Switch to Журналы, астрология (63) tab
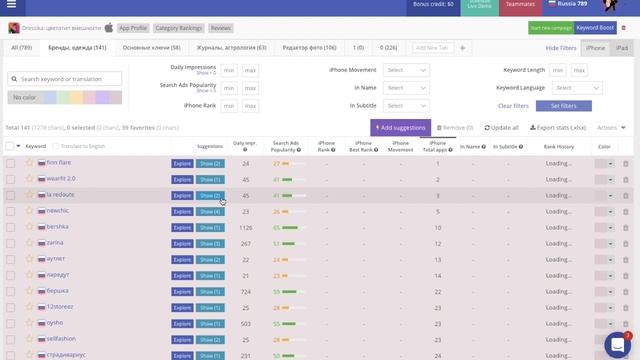This screenshot has width=640, height=360. pyautogui.click(x=231, y=48)
